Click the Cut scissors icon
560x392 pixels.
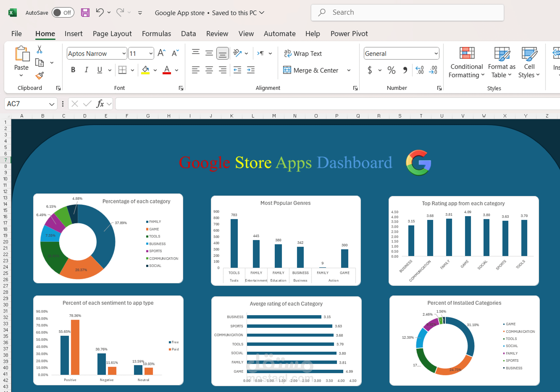pyautogui.click(x=39, y=49)
